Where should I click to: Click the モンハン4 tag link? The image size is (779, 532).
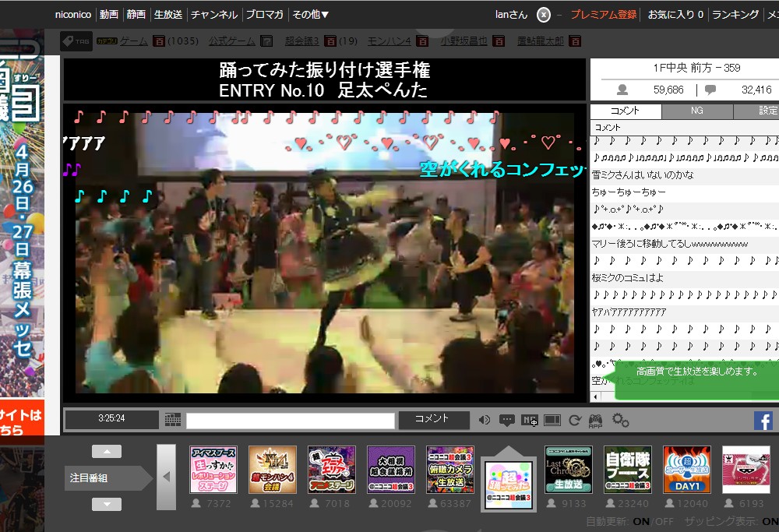[x=389, y=41]
